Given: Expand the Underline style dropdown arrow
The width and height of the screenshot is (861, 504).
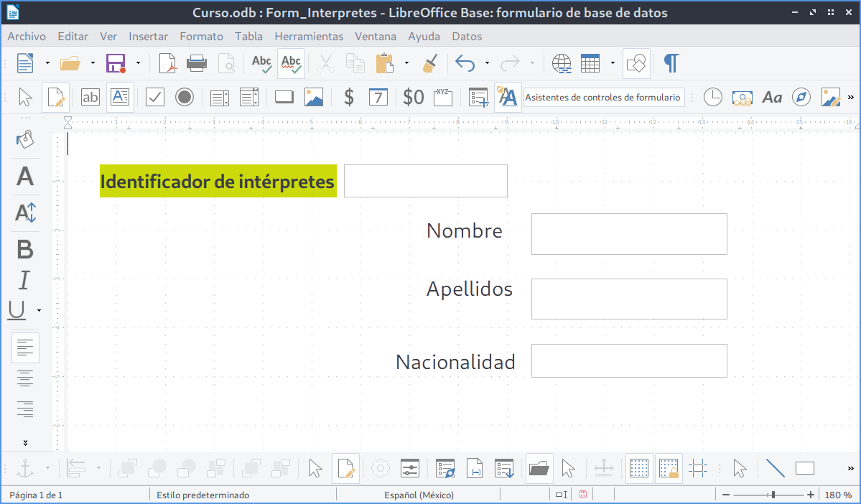Looking at the screenshot, I should tap(39, 310).
